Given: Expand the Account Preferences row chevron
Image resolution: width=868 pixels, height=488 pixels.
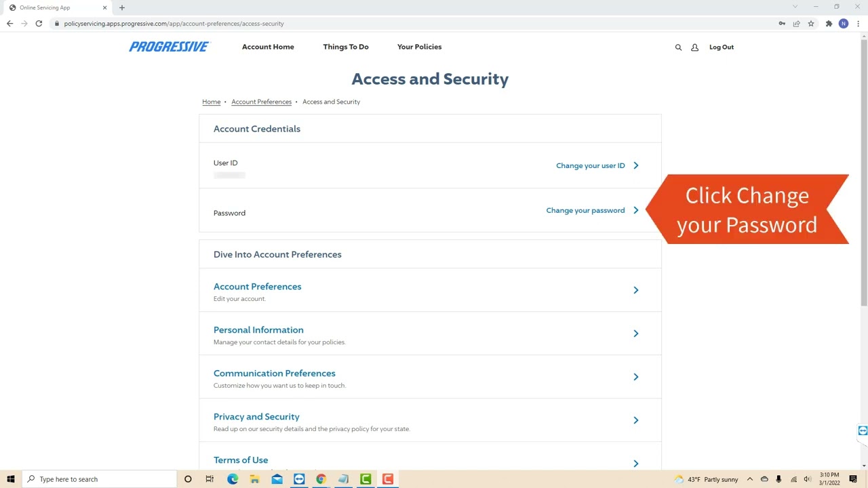Looking at the screenshot, I should point(635,290).
